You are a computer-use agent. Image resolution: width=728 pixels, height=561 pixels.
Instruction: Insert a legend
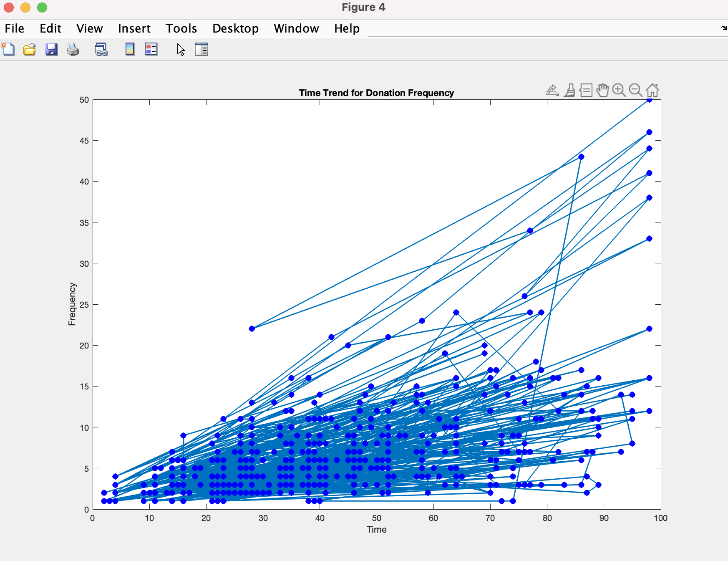(x=151, y=49)
